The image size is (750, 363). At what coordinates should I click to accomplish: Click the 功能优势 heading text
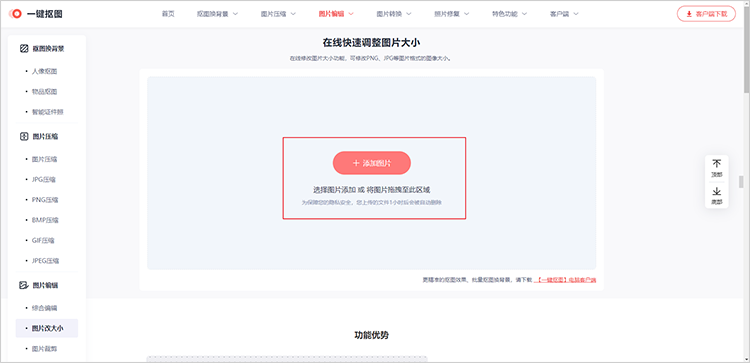[x=371, y=335]
